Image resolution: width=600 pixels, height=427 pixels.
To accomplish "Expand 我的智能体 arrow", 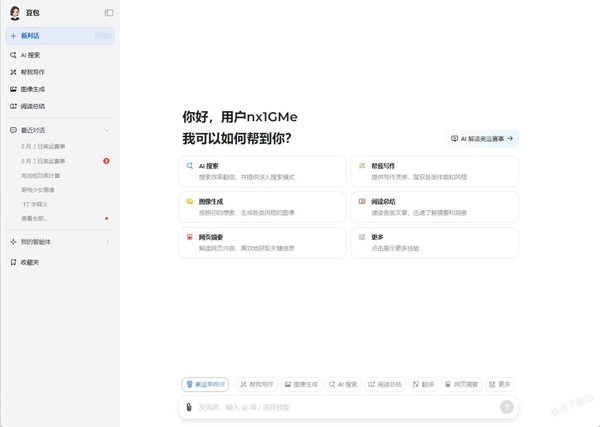I will (107, 242).
